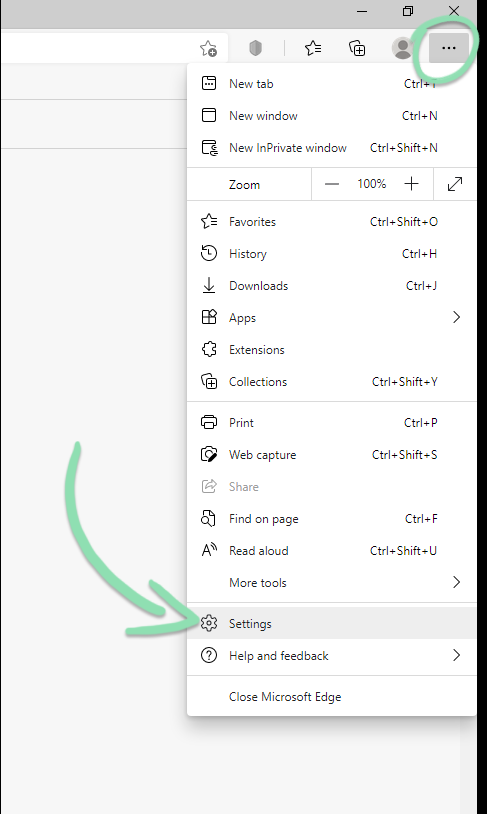The height and width of the screenshot is (814, 487).
Task: Enter full screen with the diagonal arrows icon
Action: click(455, 184)
